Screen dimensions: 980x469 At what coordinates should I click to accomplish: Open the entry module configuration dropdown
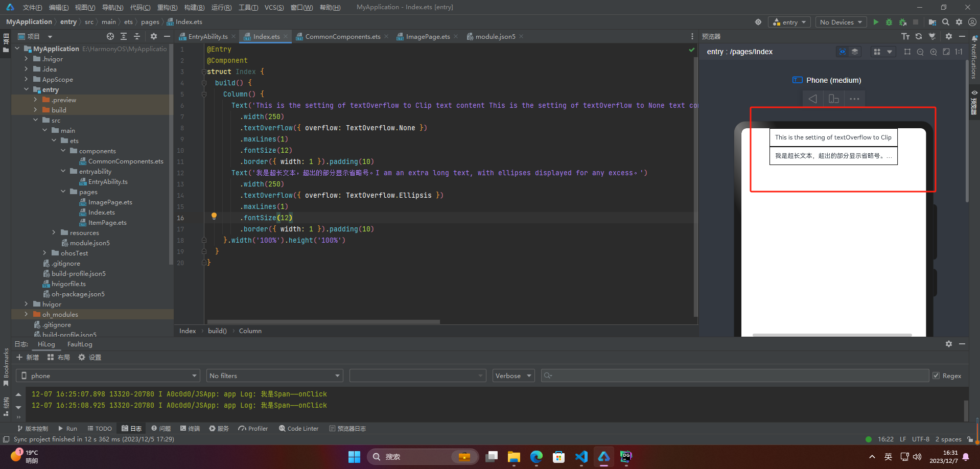tap(789, 22)
